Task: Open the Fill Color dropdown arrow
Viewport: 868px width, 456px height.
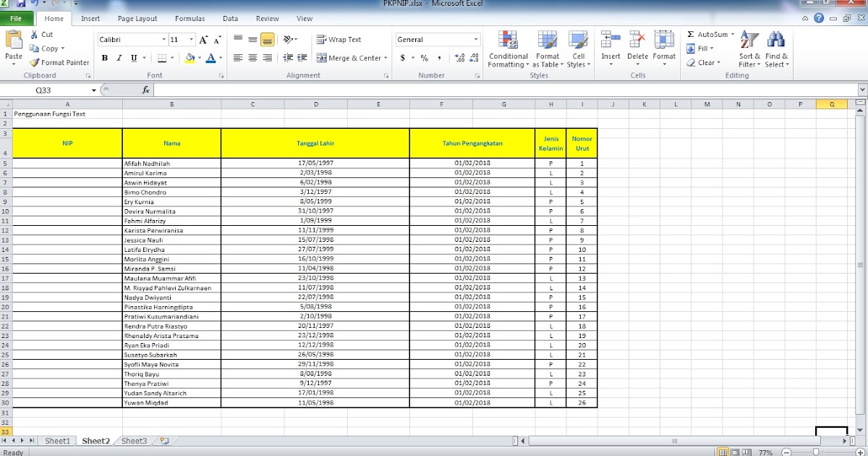Action: coord(200,57)
